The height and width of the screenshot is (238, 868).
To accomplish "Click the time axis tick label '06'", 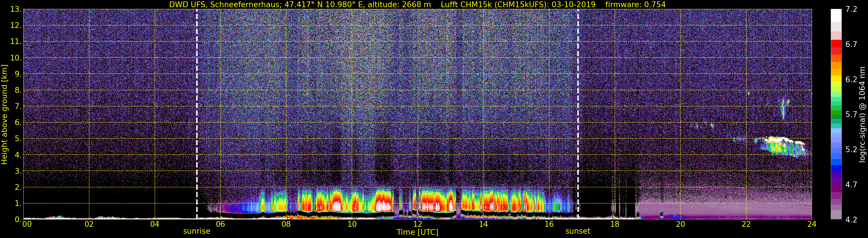I will coord(220,224).
